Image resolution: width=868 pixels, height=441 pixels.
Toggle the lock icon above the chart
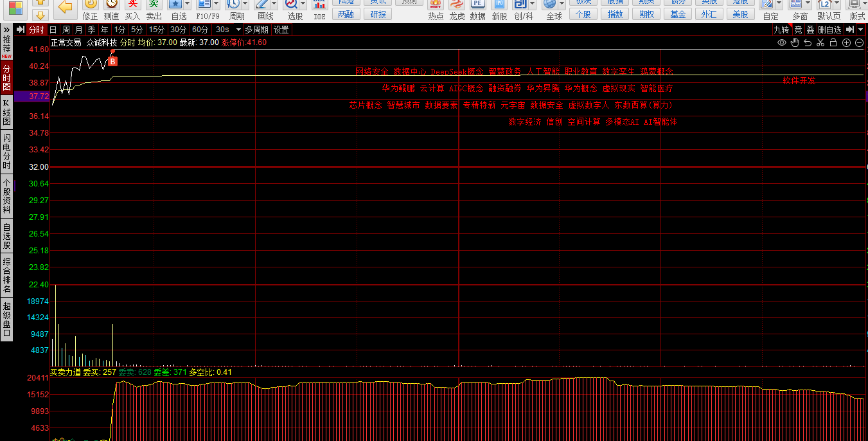(833, 42)
